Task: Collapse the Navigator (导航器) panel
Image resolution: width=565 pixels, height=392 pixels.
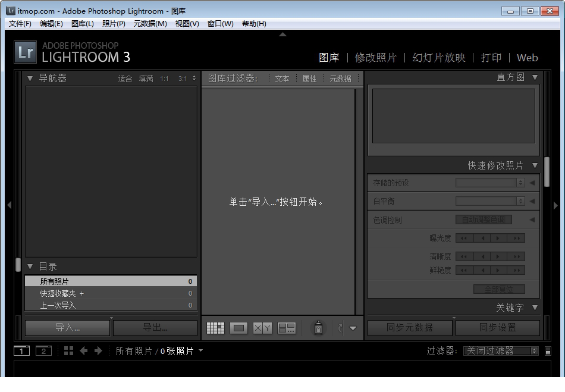Action: tap(30, 78)
